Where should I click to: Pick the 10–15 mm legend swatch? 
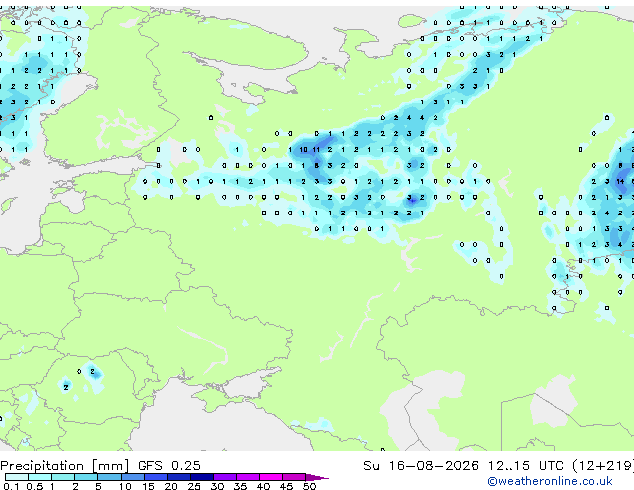pos(132,477)
